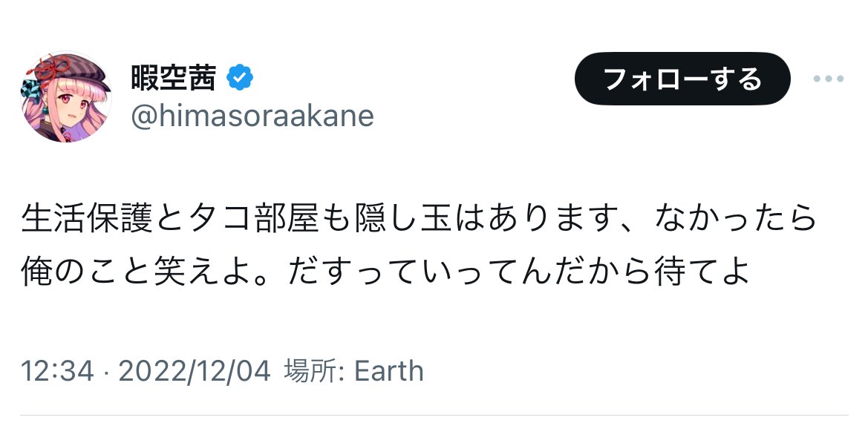Follow the account with フォローする button
This screenshot has width=868, height=423.
682,79
